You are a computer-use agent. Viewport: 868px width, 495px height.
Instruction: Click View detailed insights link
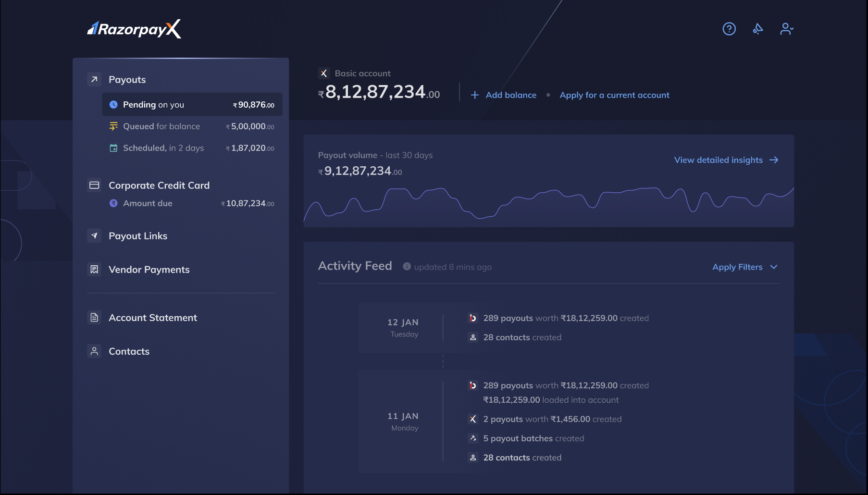point(719,160)
